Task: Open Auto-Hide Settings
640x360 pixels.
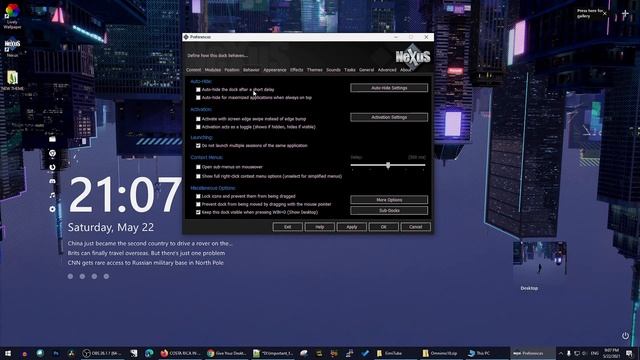Action: [x=389, y=88]
